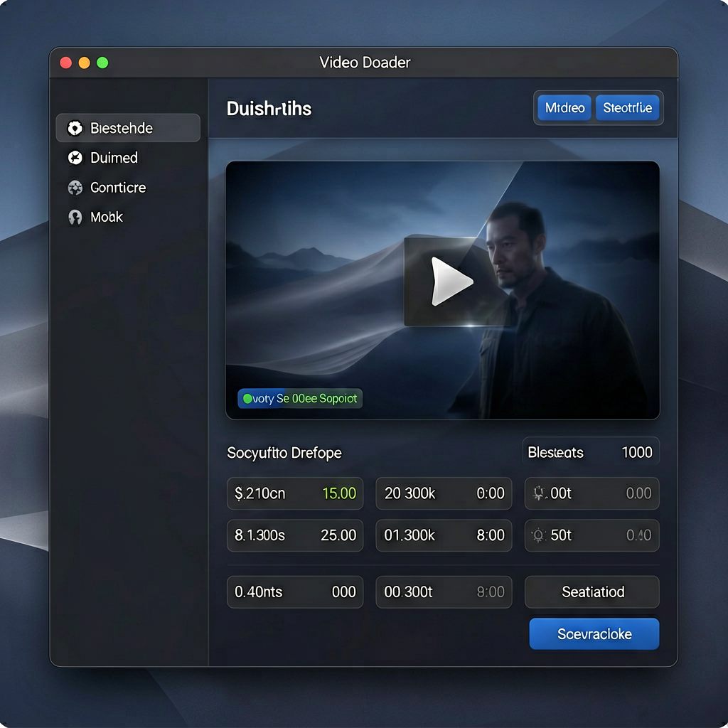Image resolution: width=728 pixels, height=728 pixels.
Task: Select the 00.300t 8:00 cell
Action: pos(444,592)
